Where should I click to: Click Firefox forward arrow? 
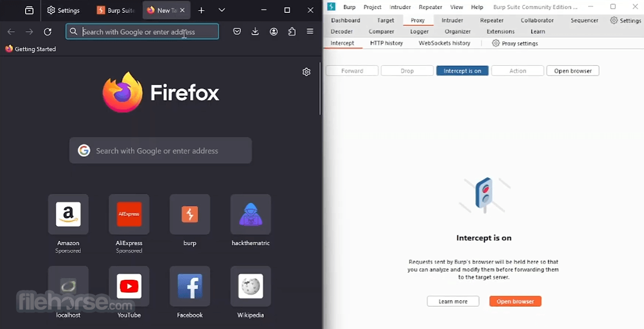point(29,32)
